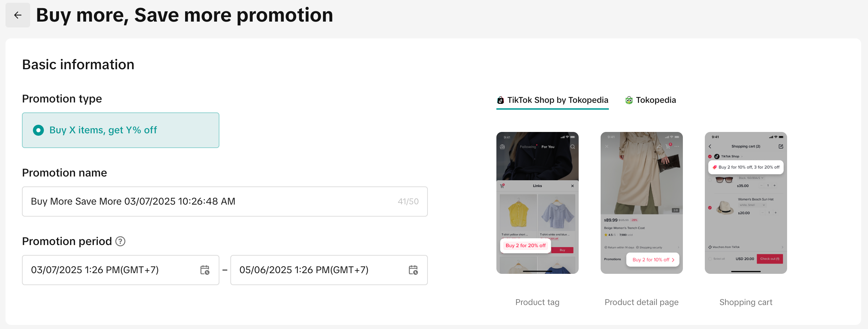868x329 pixels.
Task: Click the Buy 2 for 10% off chevron
Action: 673,260
